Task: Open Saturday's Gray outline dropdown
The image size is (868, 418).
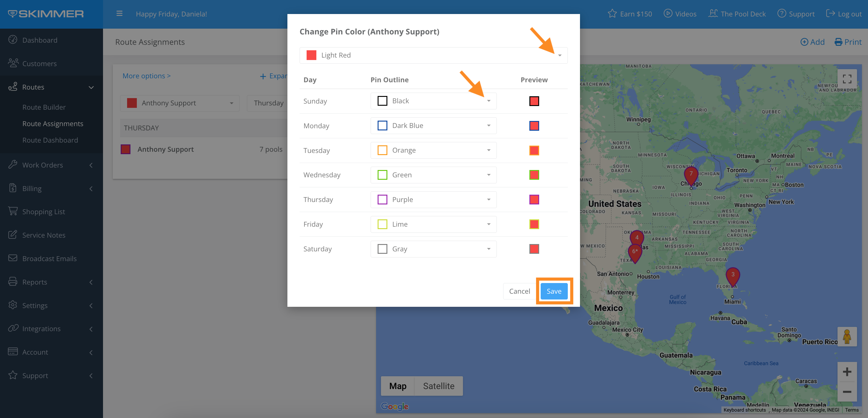Action: tap(433, 249)
